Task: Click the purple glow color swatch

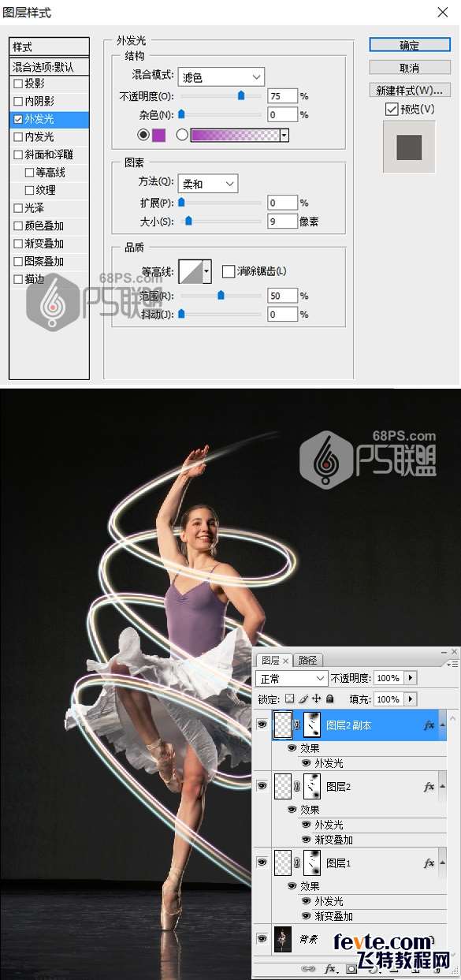Action: point(158,135)
